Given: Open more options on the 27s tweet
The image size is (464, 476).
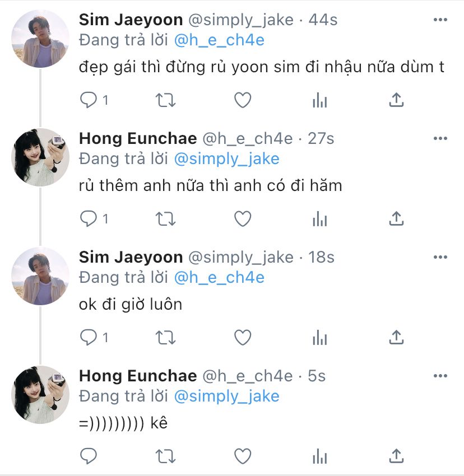Looking at the screenshot, I should [440, 139].
